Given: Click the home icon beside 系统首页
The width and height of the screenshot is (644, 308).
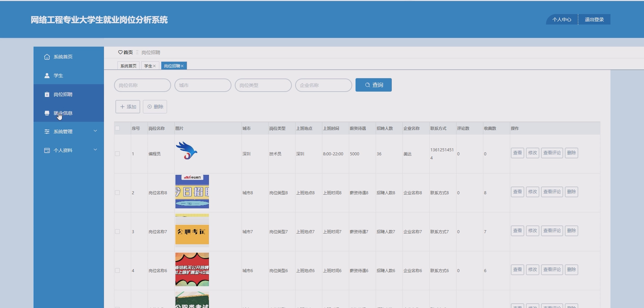Looking at the screenshot, I should coord(47,57).
